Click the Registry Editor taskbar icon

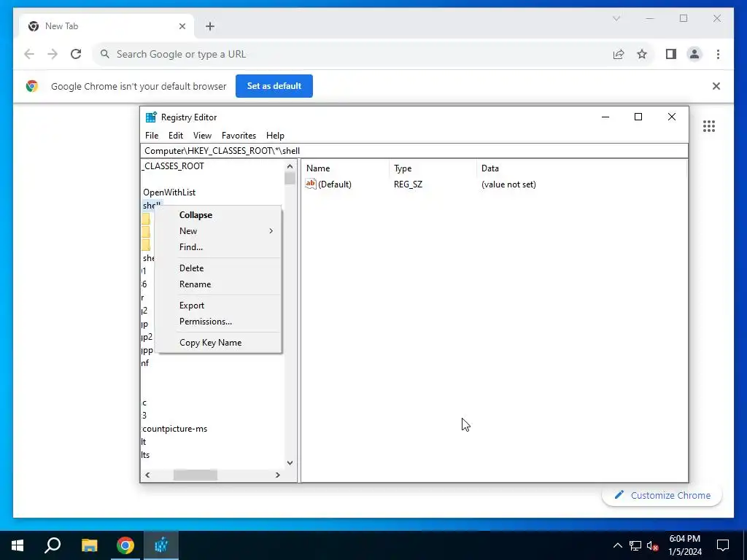pyautogui.click(x=161, y=545)
